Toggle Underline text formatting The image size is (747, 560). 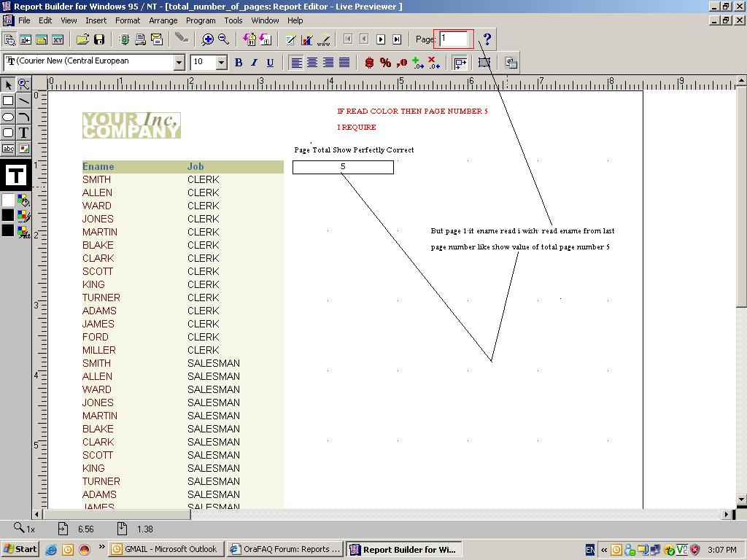click(270, 63)
